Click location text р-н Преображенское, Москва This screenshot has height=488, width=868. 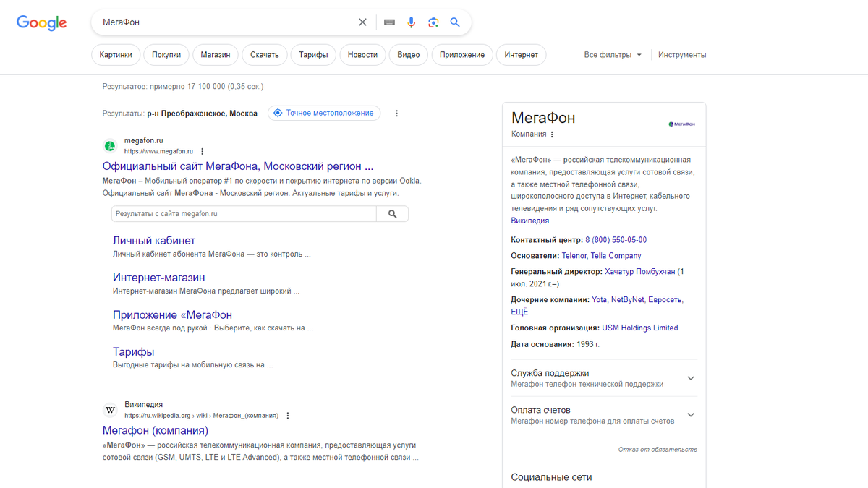tap(202, 114)
